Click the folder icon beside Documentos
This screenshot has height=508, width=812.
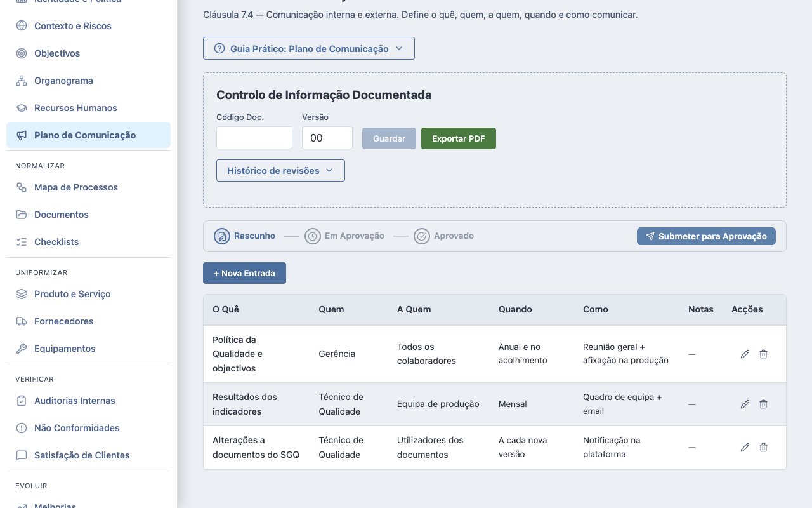(x=22, y=215)
